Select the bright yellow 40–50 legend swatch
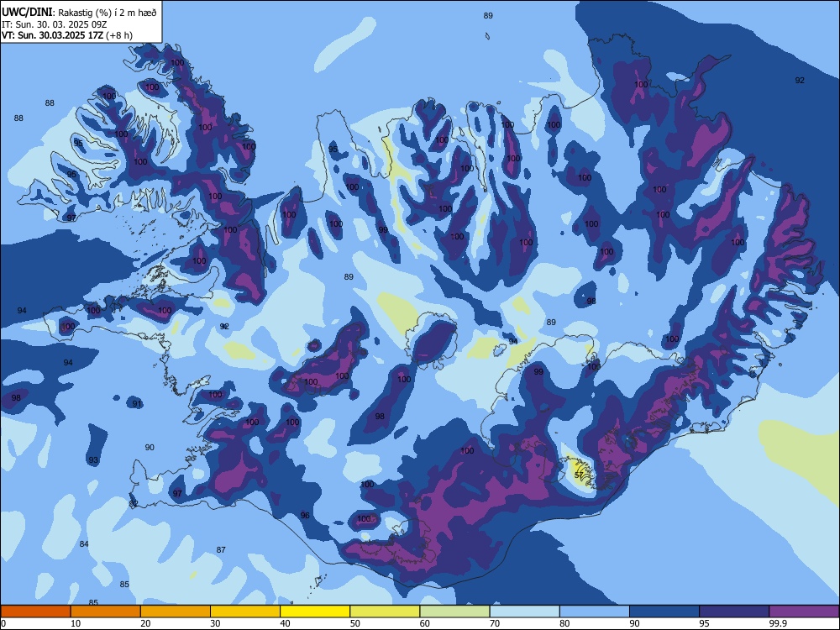The height and width of the screenshot is (630, 840). click(x=315, y=612)
